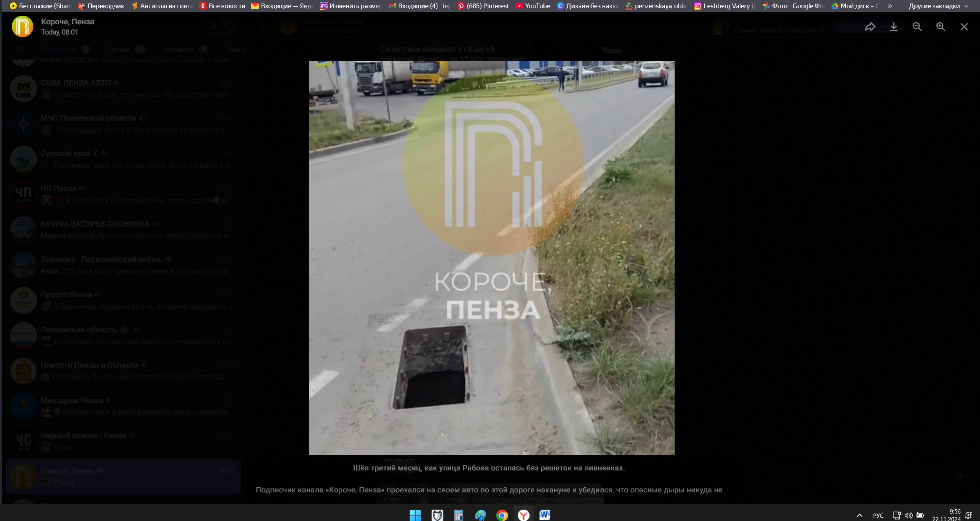Launch Word from the taskbar
Image resolution: width=980 pixels, height=521 pixels.
545,514
